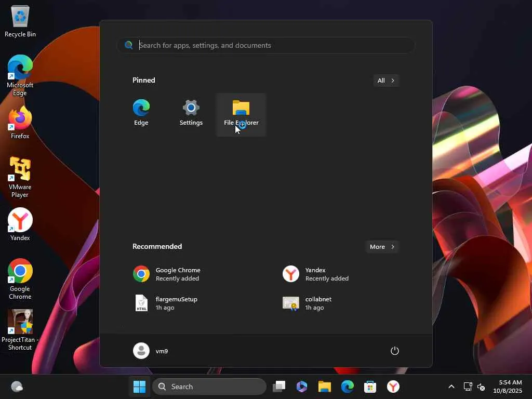Image resolution: width=532 pixels, height=399 pixels.
Task: Select the ProjectTitan desktop shortcut
Action: click(20, 330)
